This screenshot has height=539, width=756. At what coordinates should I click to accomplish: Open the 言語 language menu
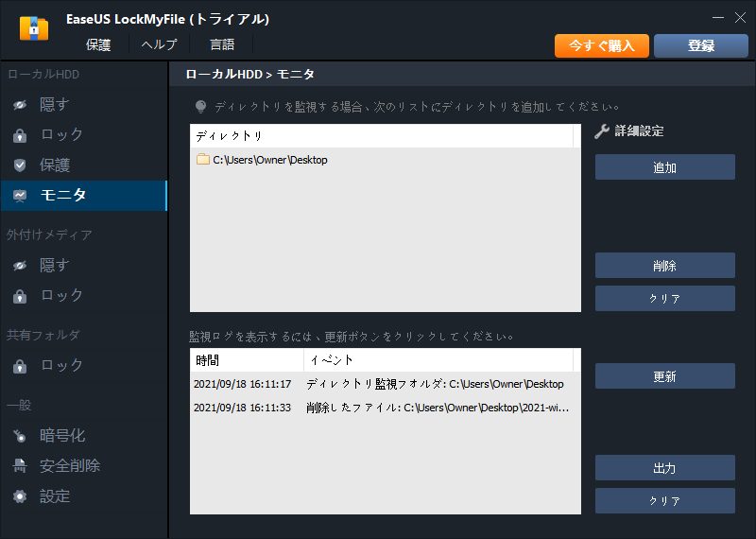click(x=222, y=44)
